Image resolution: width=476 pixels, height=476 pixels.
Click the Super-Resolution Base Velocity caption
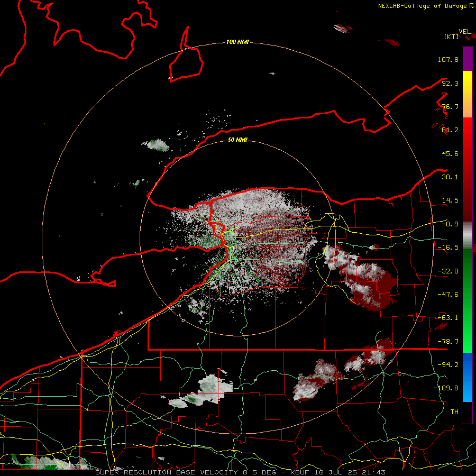pos(241,472)
